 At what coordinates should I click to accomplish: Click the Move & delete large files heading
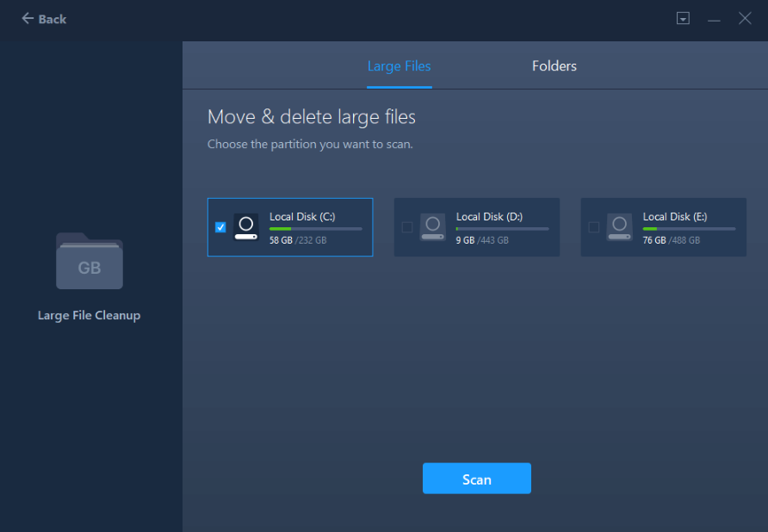(312, 117)
